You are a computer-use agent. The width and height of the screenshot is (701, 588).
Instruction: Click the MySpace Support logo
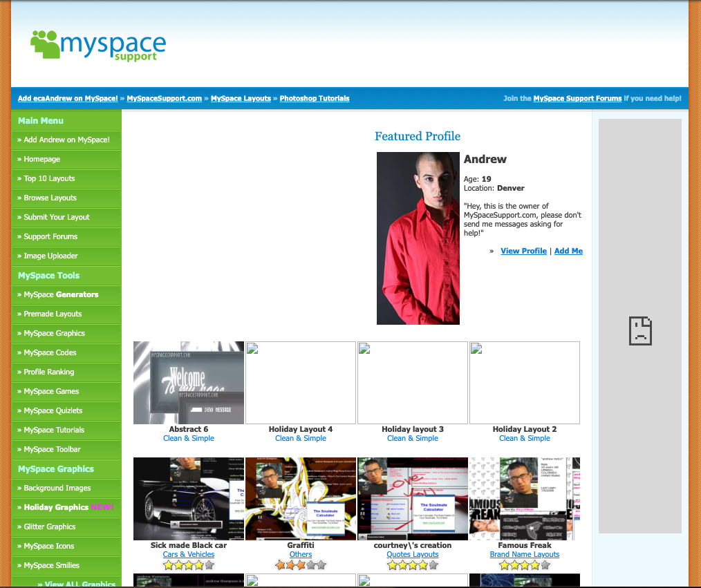(98, 45)
